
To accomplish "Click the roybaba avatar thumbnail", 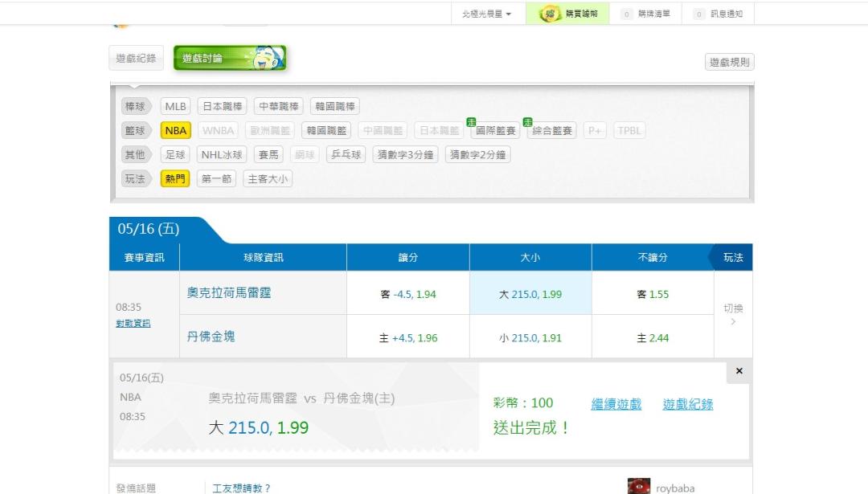I will pos(639,486).
